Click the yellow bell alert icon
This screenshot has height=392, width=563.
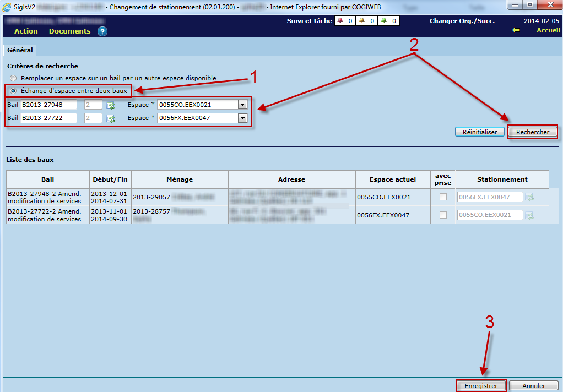click(x=361, y=21)
